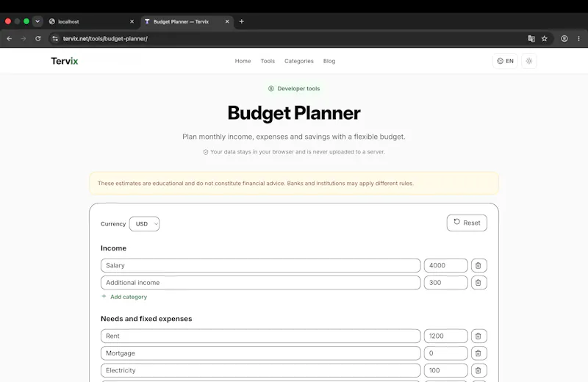
Task: Focus the Electricity amount field 100
Action: tap(446, 370)
